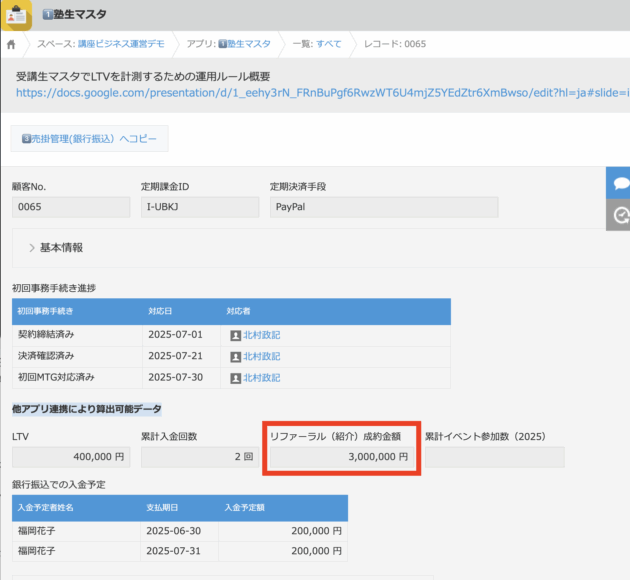Click user icon in 決済確認済み row
Screen dimensions: 630x580
[x=235, y=356]
